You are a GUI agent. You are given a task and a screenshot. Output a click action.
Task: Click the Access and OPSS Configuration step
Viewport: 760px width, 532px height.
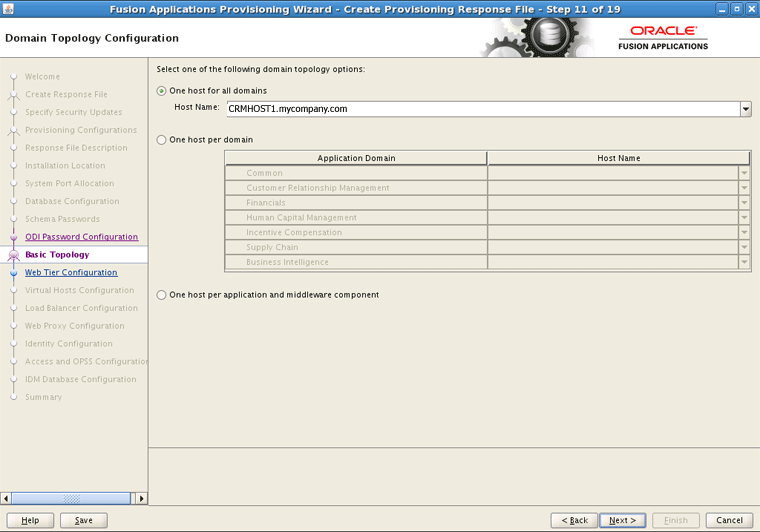pyautogui.click(x=86, y=362)
